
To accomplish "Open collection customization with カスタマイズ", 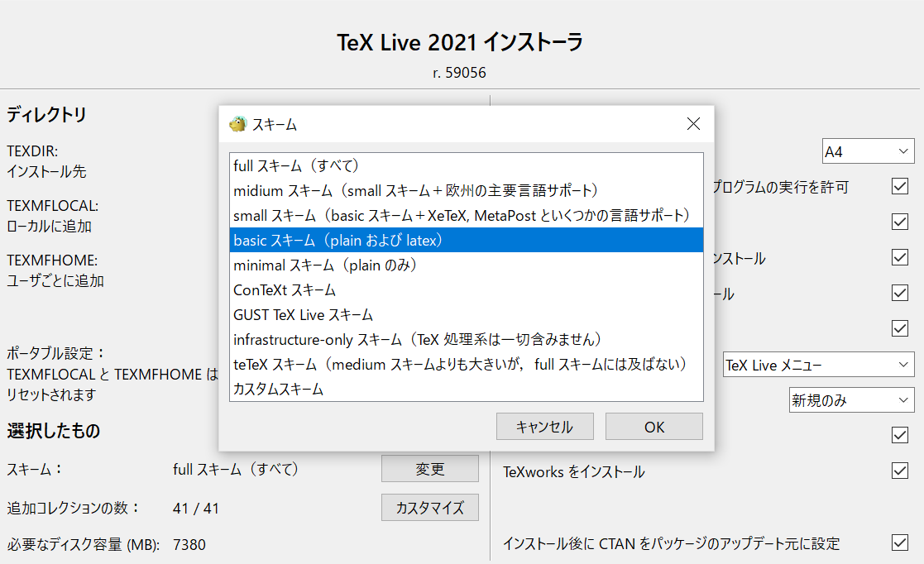I will [x=429, y=507].
